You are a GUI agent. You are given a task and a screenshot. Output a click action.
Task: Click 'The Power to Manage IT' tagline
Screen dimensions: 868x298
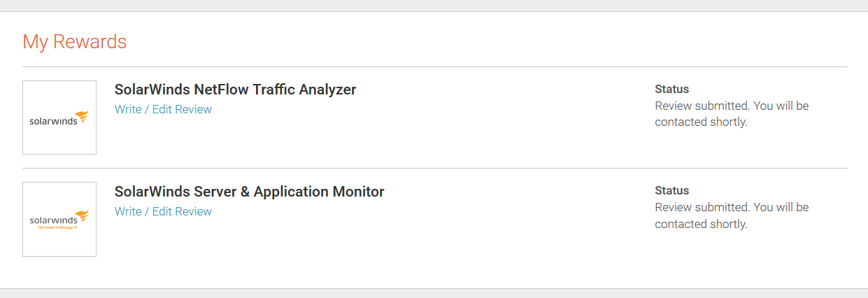59,228
